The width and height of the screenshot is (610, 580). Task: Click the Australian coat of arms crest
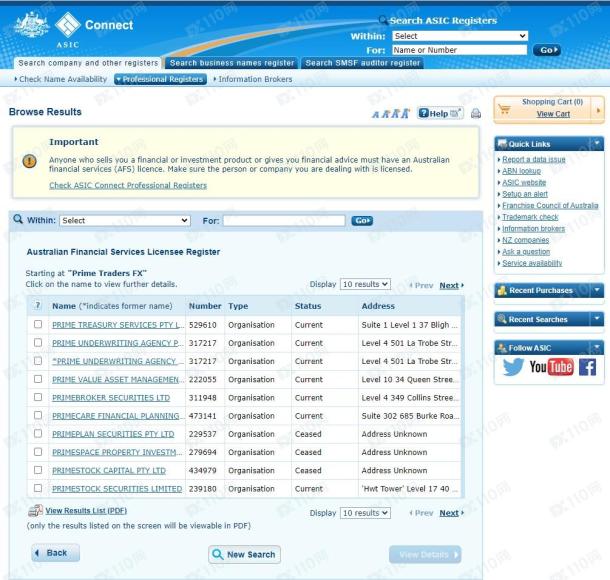(32, 25)
